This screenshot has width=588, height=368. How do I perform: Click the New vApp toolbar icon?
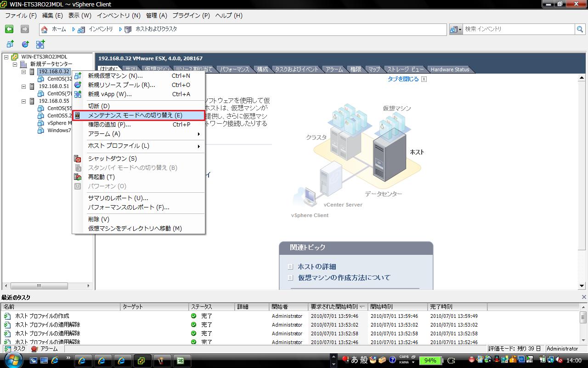click(40, 44)
